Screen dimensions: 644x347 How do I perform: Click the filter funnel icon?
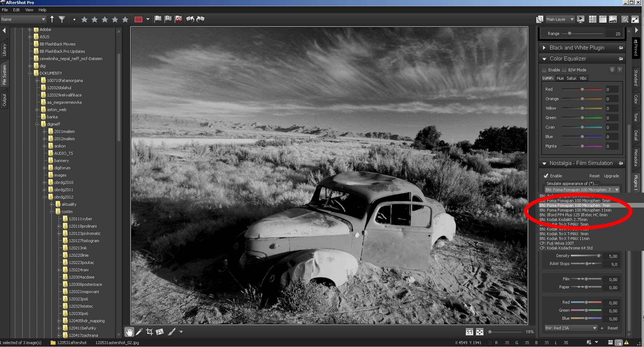[x=62, y=19]
